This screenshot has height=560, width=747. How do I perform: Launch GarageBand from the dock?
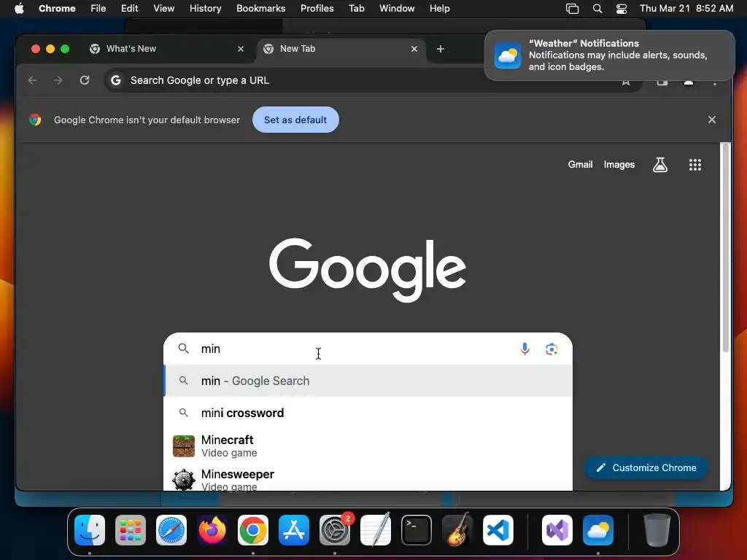pos(457,530)
